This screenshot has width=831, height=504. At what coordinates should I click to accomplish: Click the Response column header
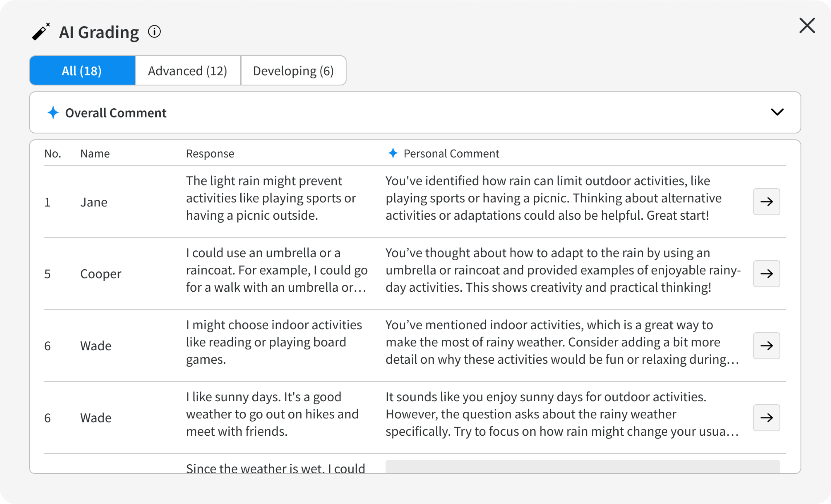point(210,154)
